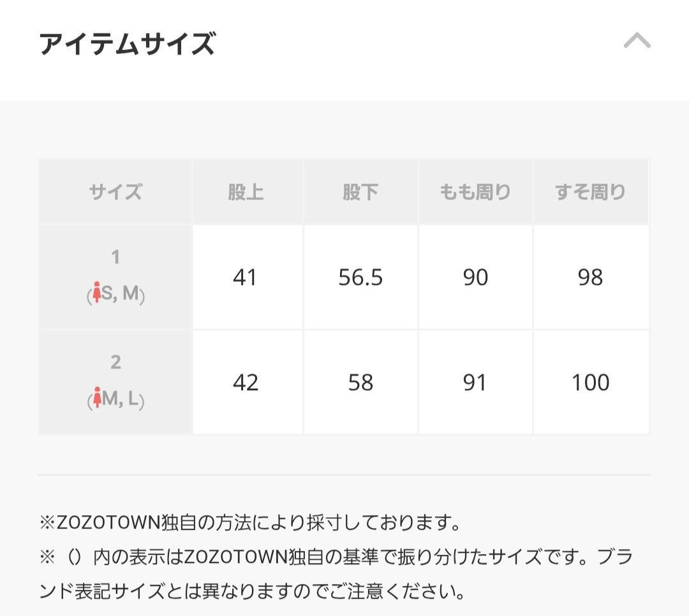689x616 pixels.
Task: Click the 100 hem width cell
Action: tap(590, 383)
